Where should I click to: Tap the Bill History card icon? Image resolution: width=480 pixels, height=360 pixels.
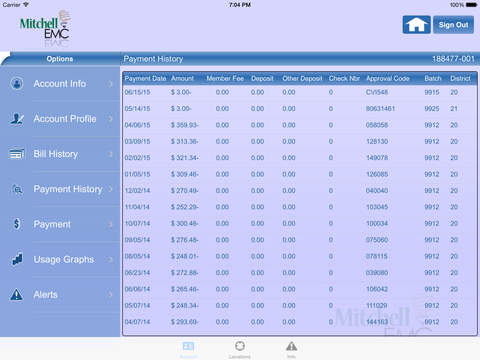(17, 154)
